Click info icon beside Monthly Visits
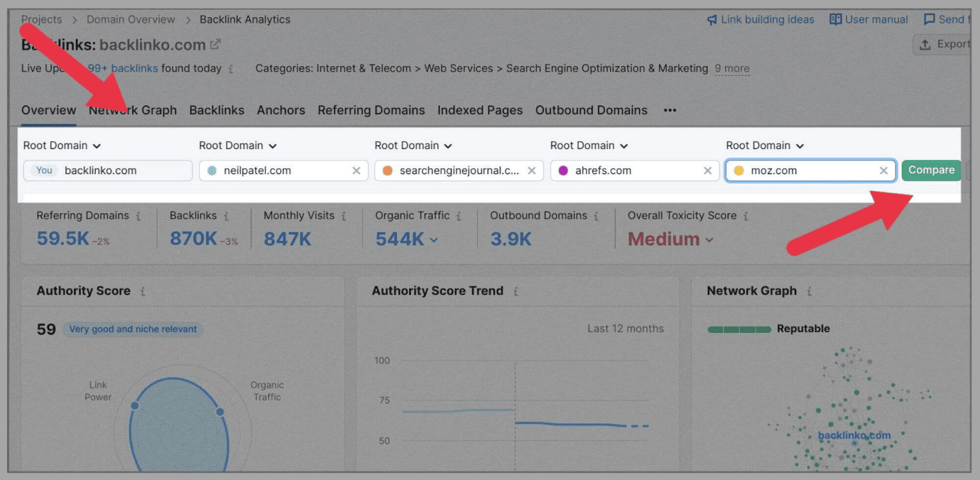Screen dimensions: 980x480 (x=344, y=216)
